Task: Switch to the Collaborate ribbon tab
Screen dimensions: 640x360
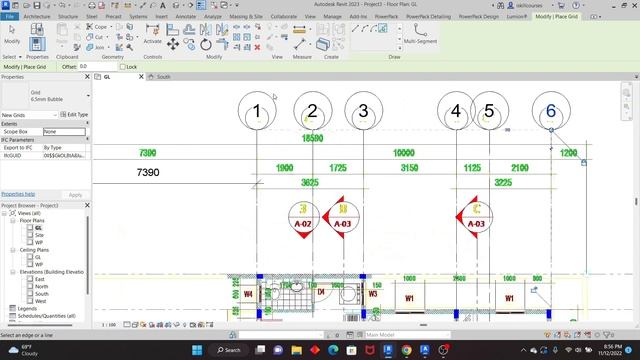Action: (284, 16)
